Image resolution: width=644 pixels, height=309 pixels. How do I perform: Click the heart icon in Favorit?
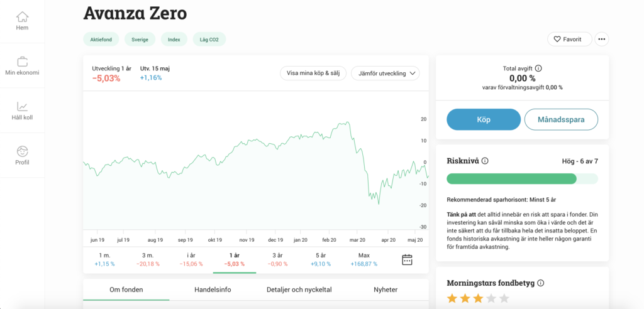[557, 40]
